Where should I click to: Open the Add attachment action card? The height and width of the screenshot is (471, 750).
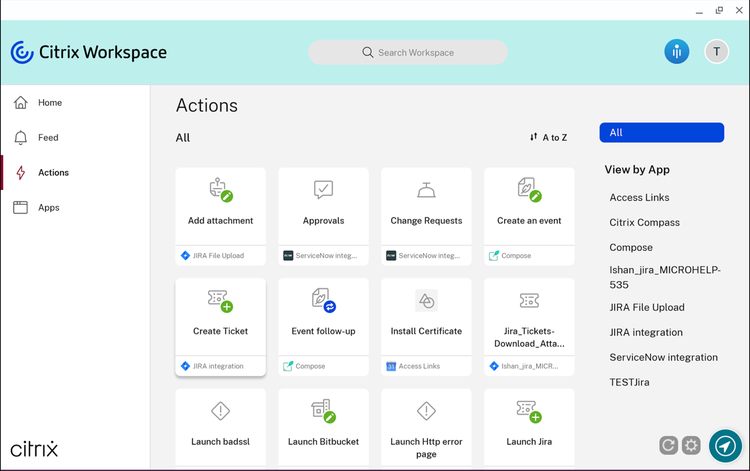[x=221, y=216]
